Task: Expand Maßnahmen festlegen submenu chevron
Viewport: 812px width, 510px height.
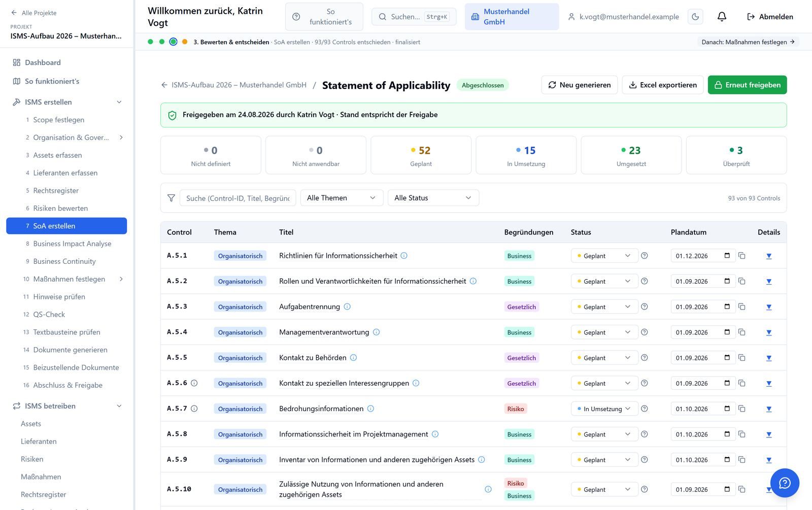Action: point(121,279)
